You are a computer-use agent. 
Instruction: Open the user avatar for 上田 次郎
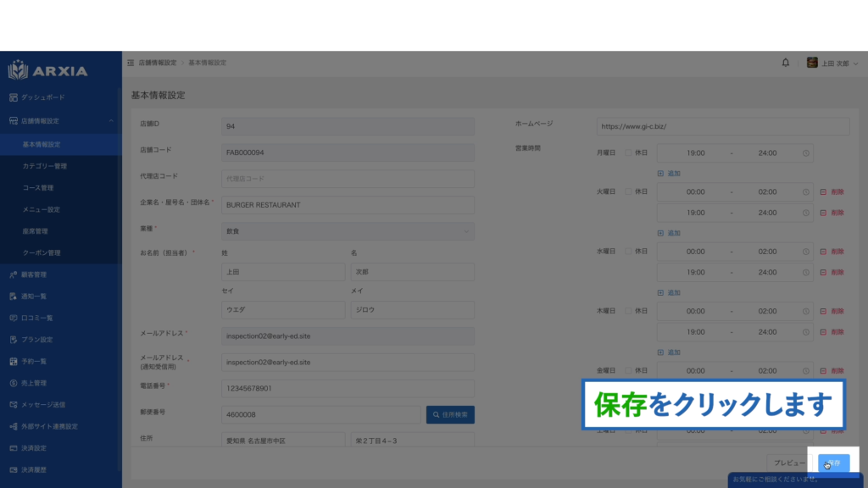click(x=812, y=63)
